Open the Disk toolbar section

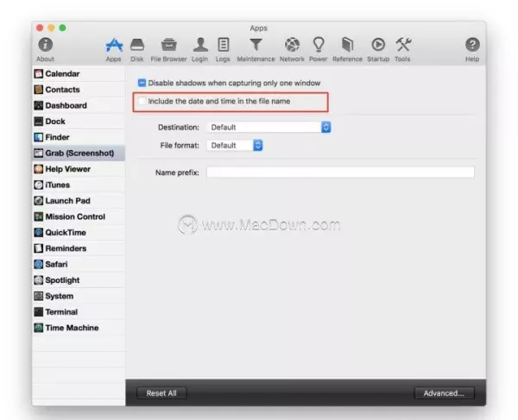click(x=136, y=49)
